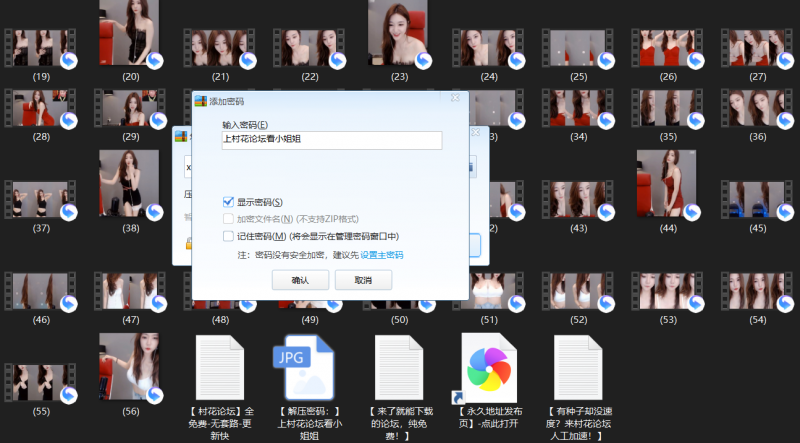Image resolution: width=800 pixels, height=443 pixels.
Task: Click the 加密文件名 checkbox
Action: 229,219
